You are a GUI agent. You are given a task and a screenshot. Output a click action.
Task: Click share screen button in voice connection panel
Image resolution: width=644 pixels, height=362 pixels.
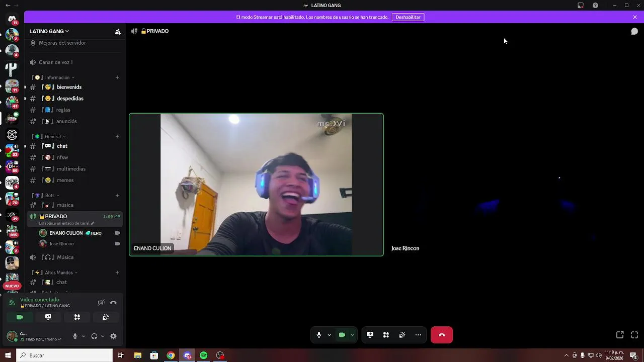[48, 317]
